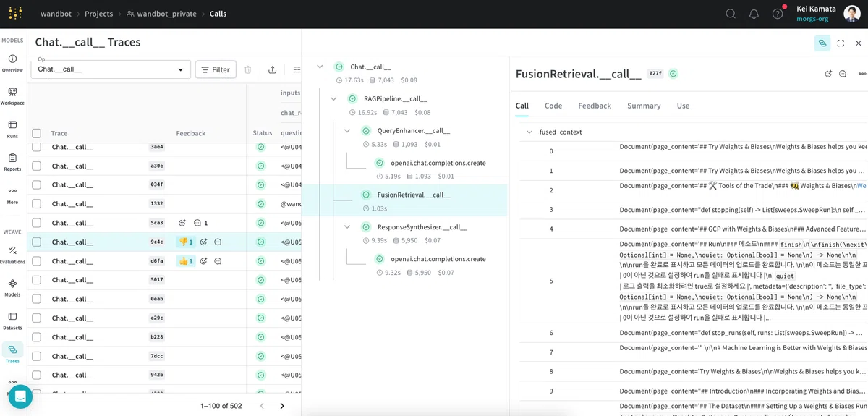
Task: Add reaction on the 5ca3 row
Action: [x=182, y=223]
